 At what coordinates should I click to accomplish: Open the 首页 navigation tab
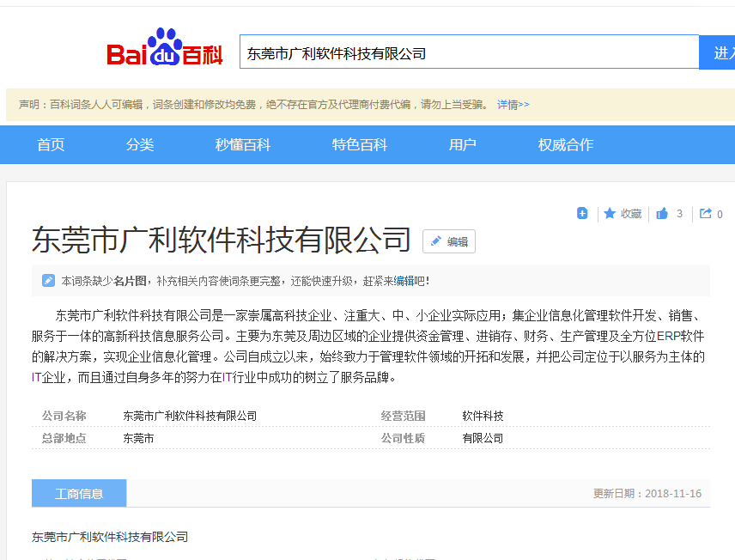[51, 144]
